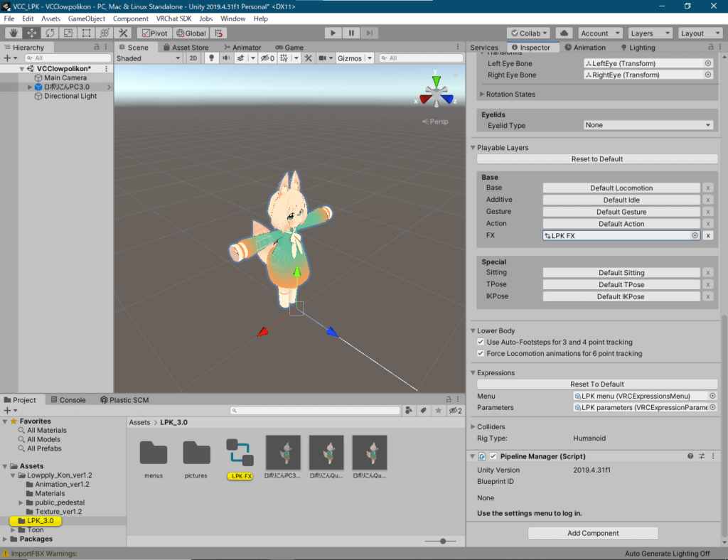The image size is (728, 560).
Task: Open the Collab dropdown
Action: pos(529,33)
